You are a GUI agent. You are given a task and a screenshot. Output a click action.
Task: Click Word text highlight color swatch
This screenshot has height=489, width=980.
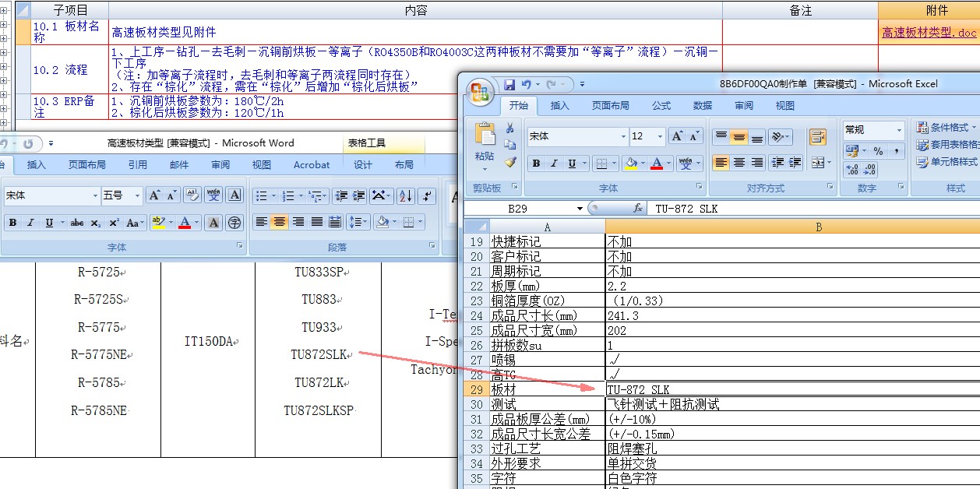(x=157, y=223)
